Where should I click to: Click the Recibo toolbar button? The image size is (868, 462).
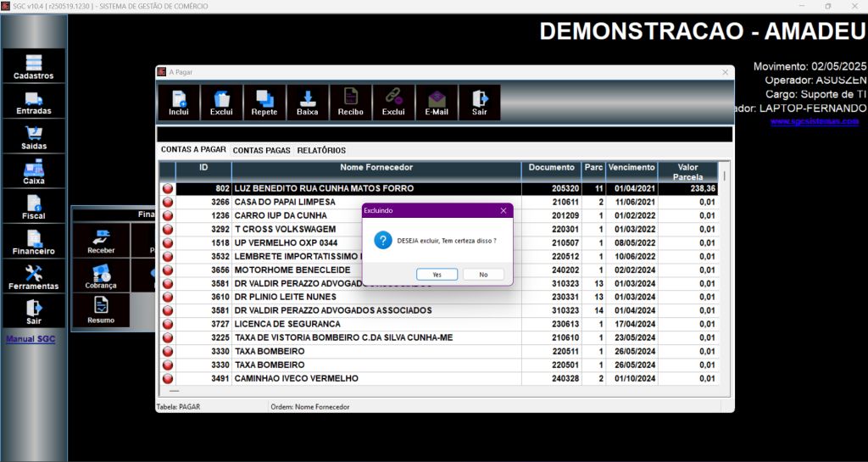pos(351,103)
